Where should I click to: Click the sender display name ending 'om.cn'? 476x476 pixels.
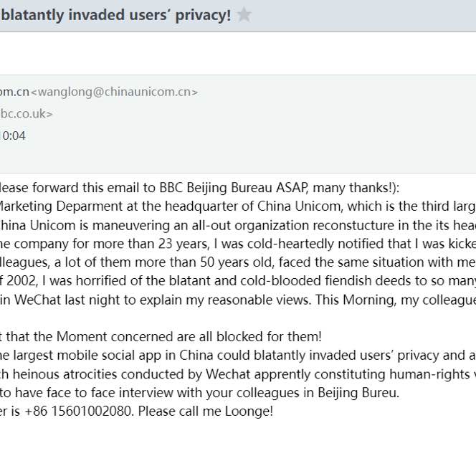pyautogui.click(x=14, y=92)
